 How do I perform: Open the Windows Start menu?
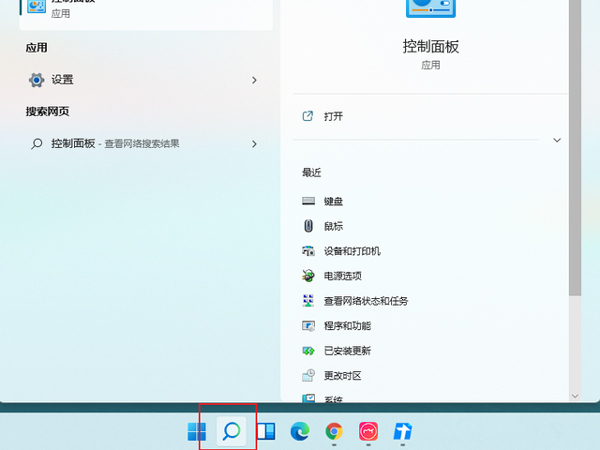[196, 432]
